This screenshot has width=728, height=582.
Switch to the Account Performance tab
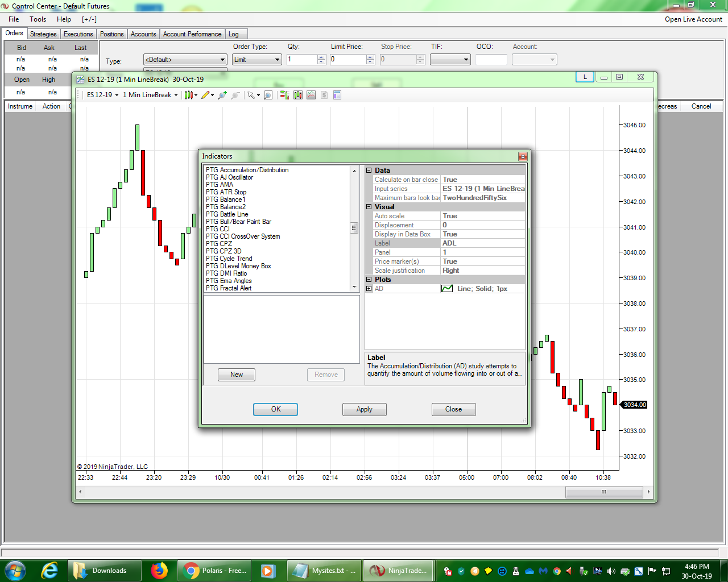(x=192, y=34)
